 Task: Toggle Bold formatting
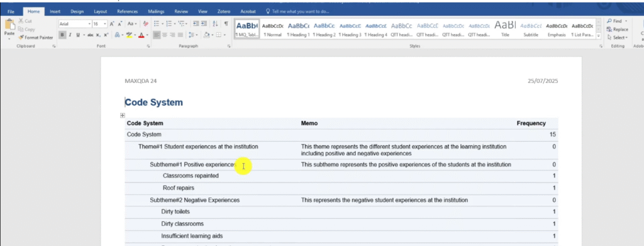point(62,35)
